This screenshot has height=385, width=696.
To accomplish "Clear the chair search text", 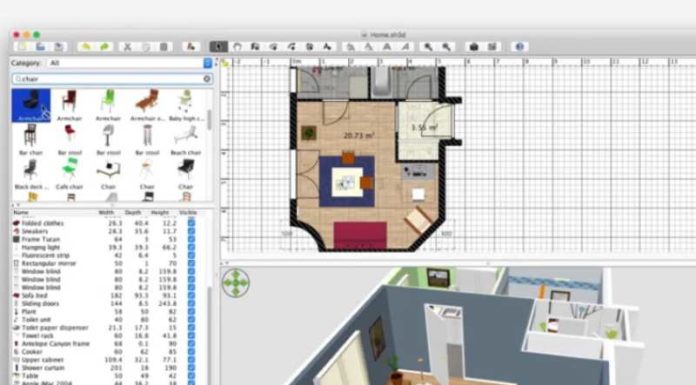I will (x=207, y=79).
